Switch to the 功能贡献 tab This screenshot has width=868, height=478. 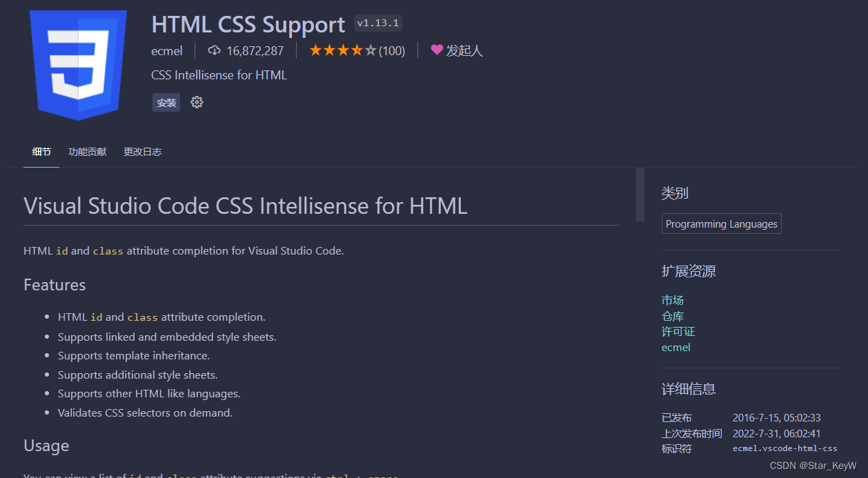click(88, 152)
